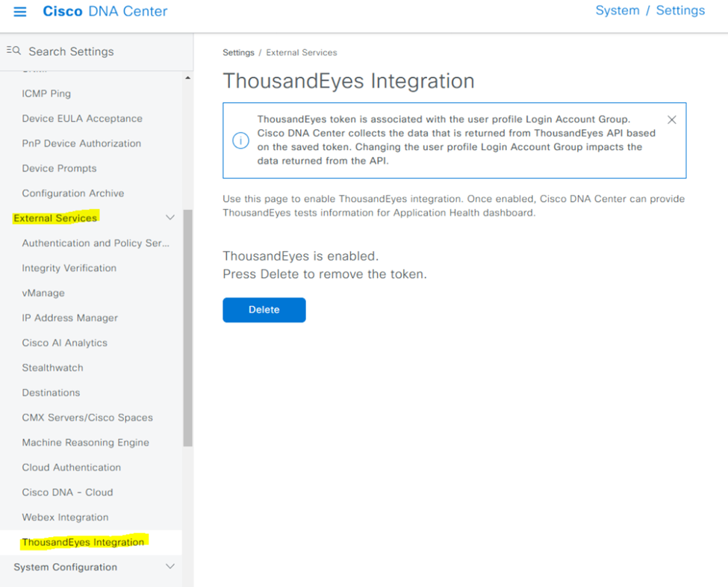728x587 pixels.
Task: Open the Stealthwatch configuration
Action: point(52,367)
